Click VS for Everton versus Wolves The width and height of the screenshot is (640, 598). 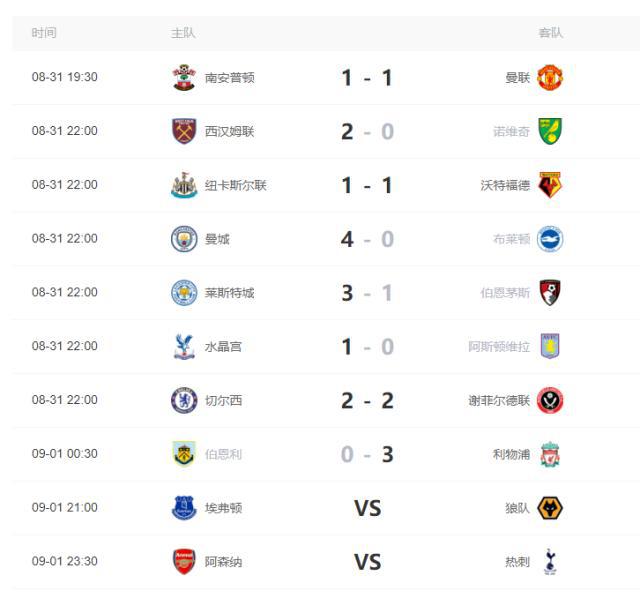pyautogui.click(x=367, y=508)
